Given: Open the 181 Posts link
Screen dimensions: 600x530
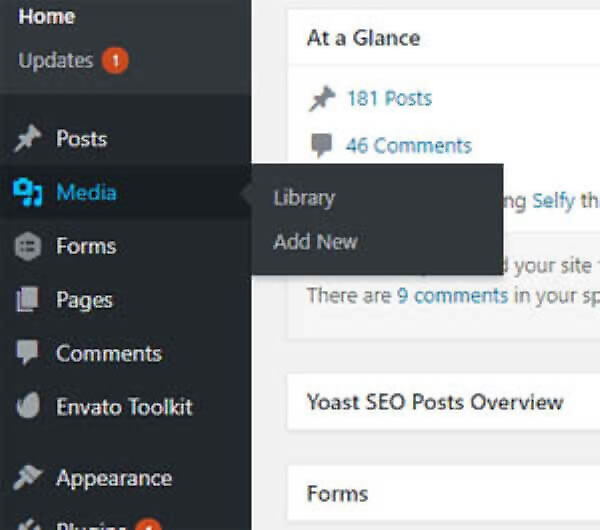Looking at the screenshot, I should point(389,98).
